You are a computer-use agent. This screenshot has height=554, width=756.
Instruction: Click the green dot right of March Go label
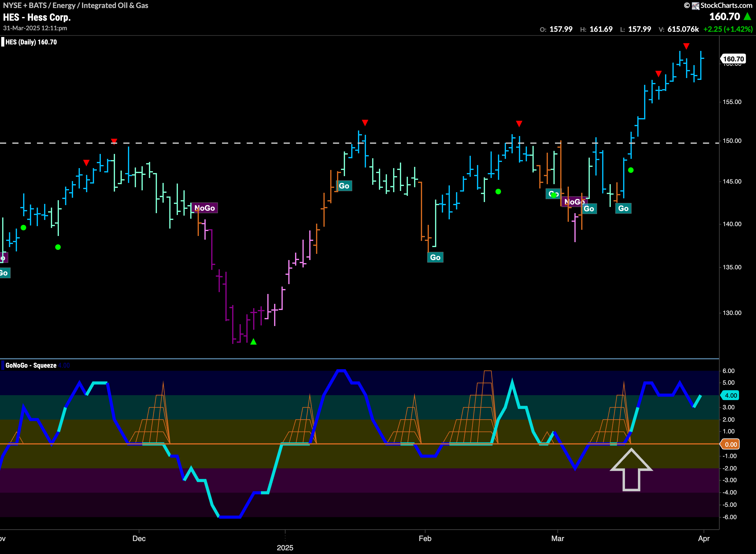tap(631, 170)
